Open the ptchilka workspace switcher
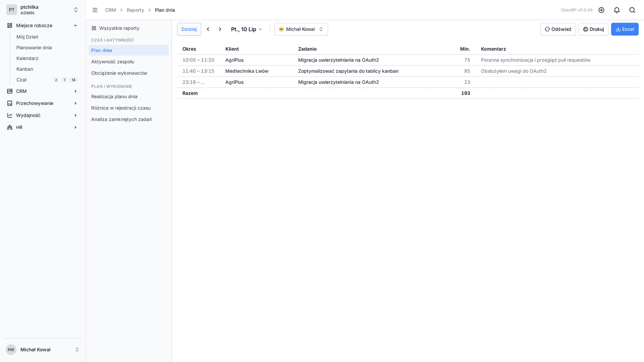Screen dimensions: 644x362 point(42,10)
